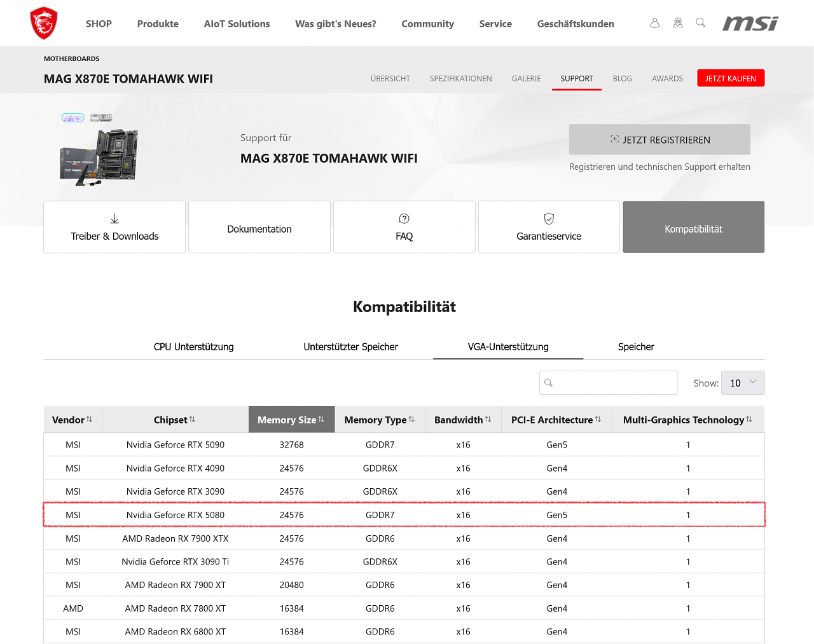Open the Geschäftskunden menu
The height and width of the screenshot is (644, 814).
point(576,24)
